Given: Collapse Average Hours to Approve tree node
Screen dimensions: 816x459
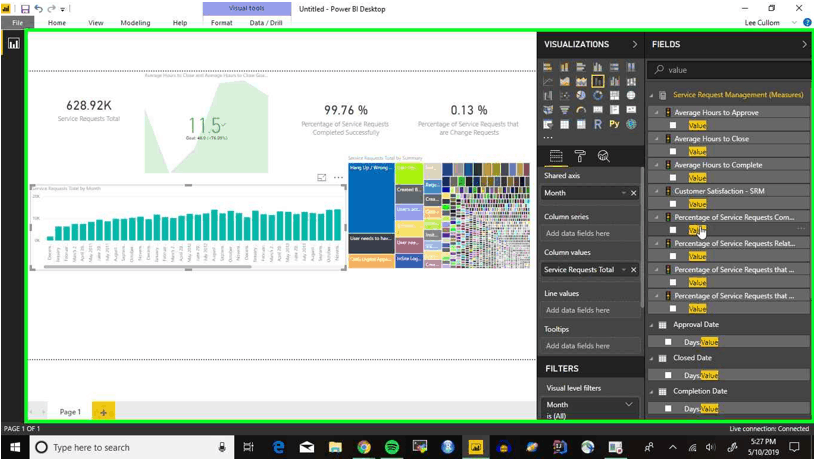Looking at the screenshot, I should tap(657, 112).
